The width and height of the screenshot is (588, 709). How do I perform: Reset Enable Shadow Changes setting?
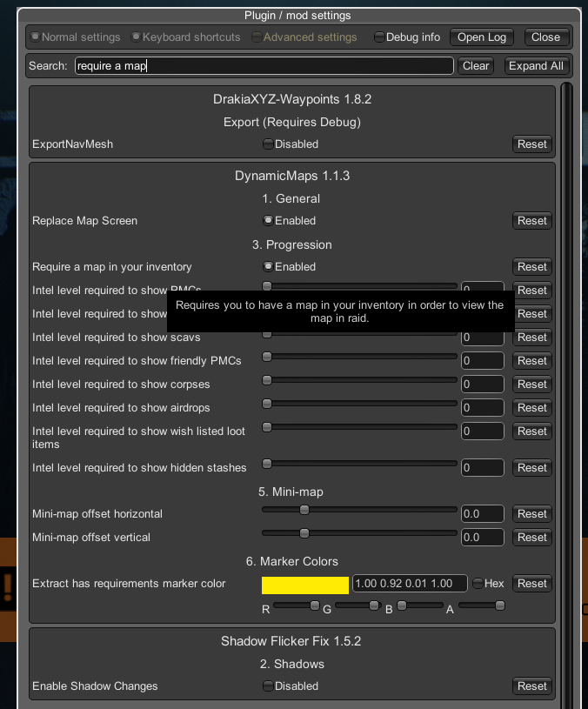532,686
